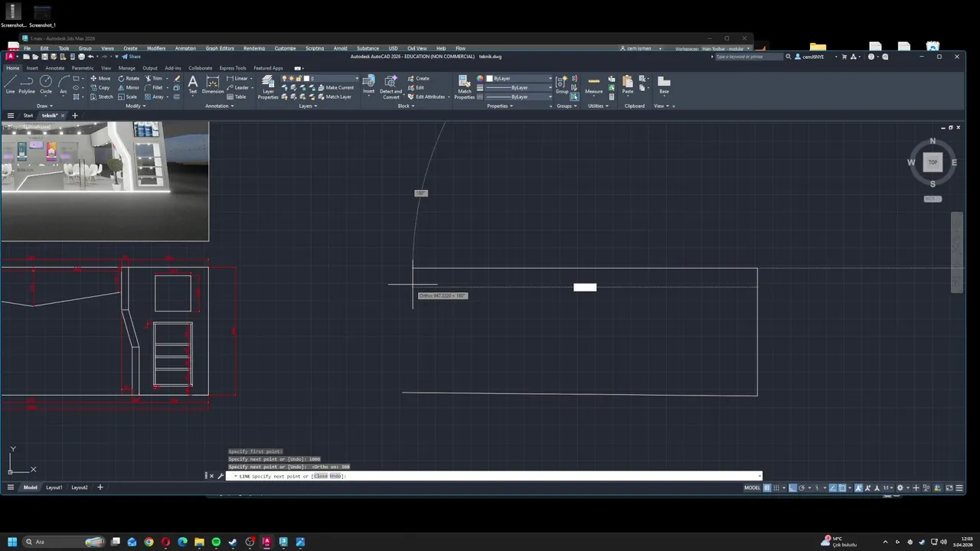Click the command line input field

494,476
